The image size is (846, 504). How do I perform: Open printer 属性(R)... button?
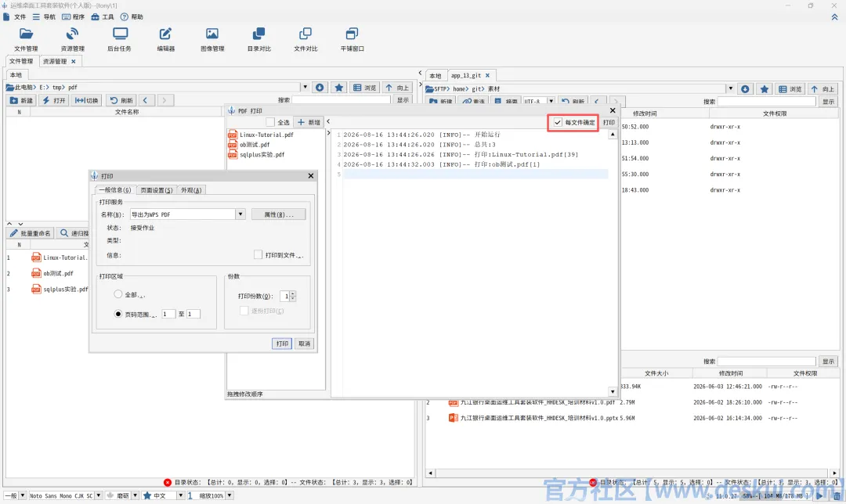coord(278,214)
